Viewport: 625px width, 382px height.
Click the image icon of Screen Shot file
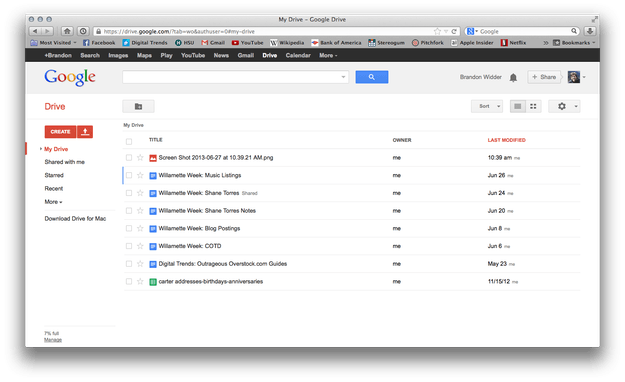[153, 158]
